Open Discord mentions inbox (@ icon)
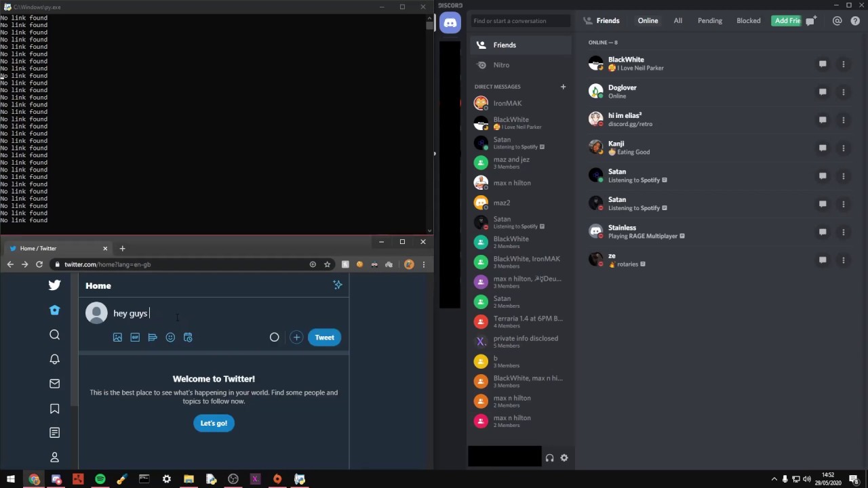Image resolution: width=868 pixels, height=488 pixels. [x=837, y=21]
